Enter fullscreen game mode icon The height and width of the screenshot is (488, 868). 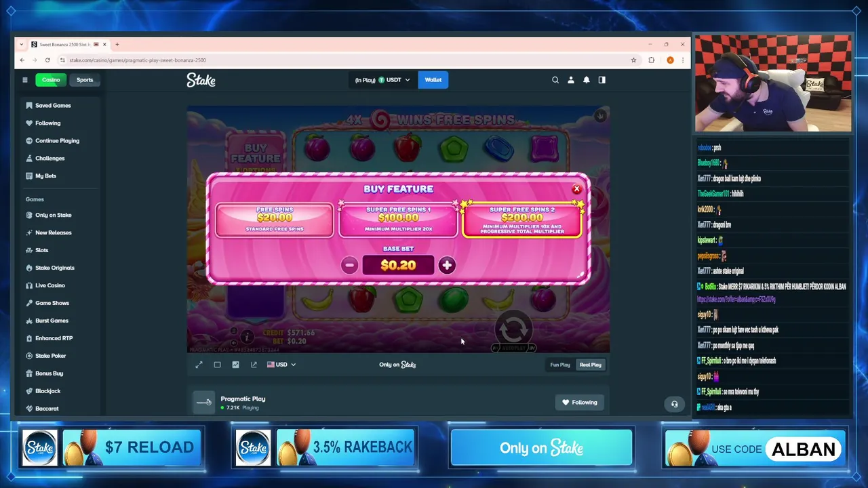199,365
